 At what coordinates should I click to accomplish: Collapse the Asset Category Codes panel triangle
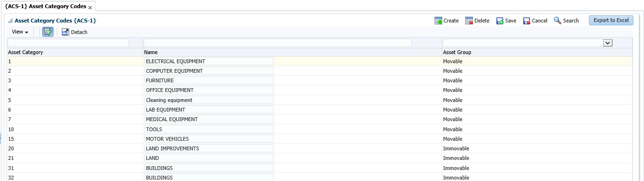[x=10, y=21]
